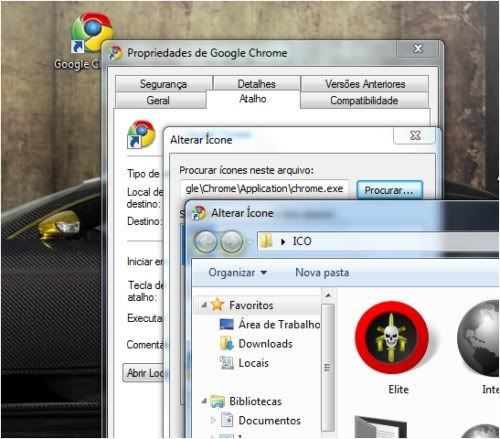Image resolution: width=500 pixels, height=439 pixels.
Task: Select the Atalho tab
Action: pyautogui.click(x=253, y=99)
